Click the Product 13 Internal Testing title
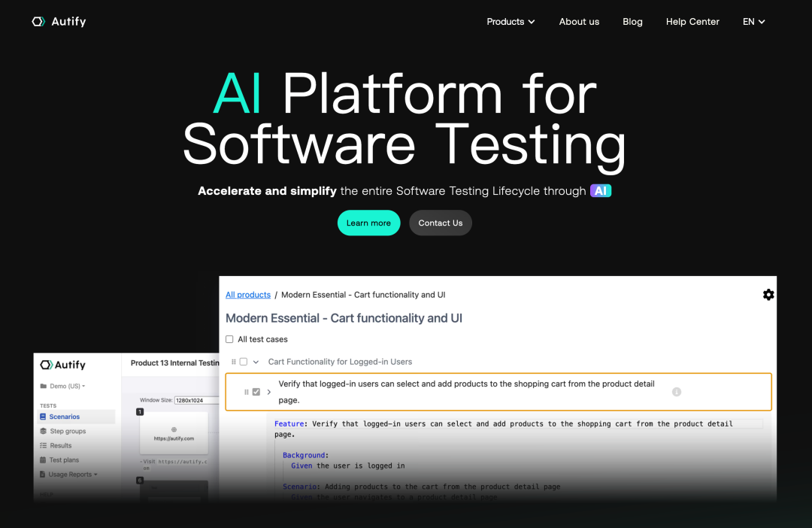812x528 pixels. click(175, 363)
